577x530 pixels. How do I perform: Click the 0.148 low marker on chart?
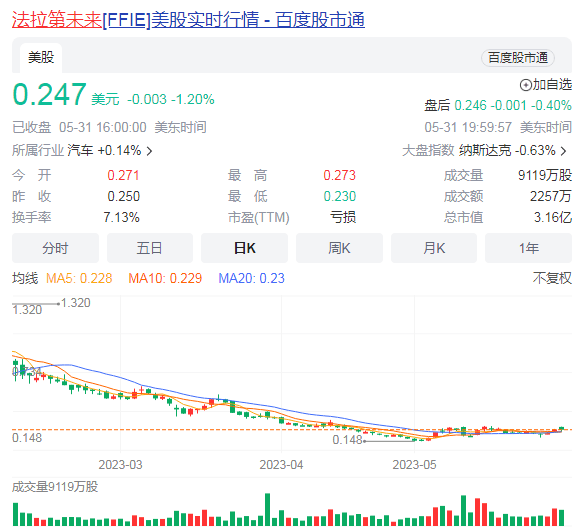pyautogui.click(x=347, y=440)
